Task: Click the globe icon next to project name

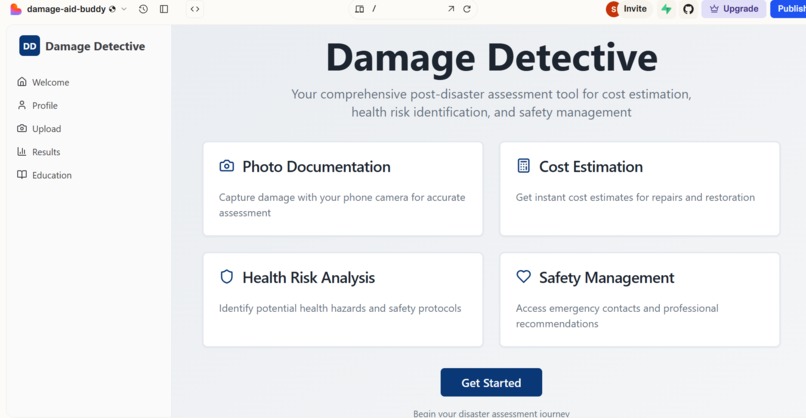Action: (x=112, y=9)
